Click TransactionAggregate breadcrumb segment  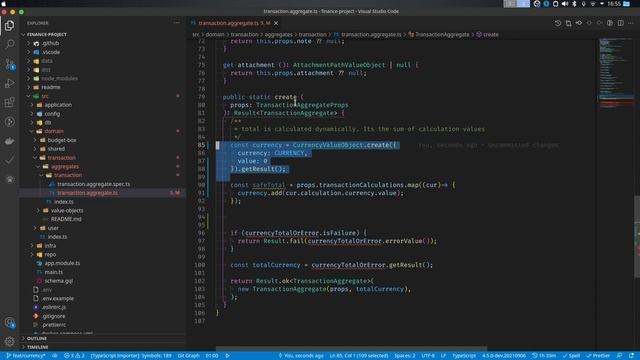(439, 35)
